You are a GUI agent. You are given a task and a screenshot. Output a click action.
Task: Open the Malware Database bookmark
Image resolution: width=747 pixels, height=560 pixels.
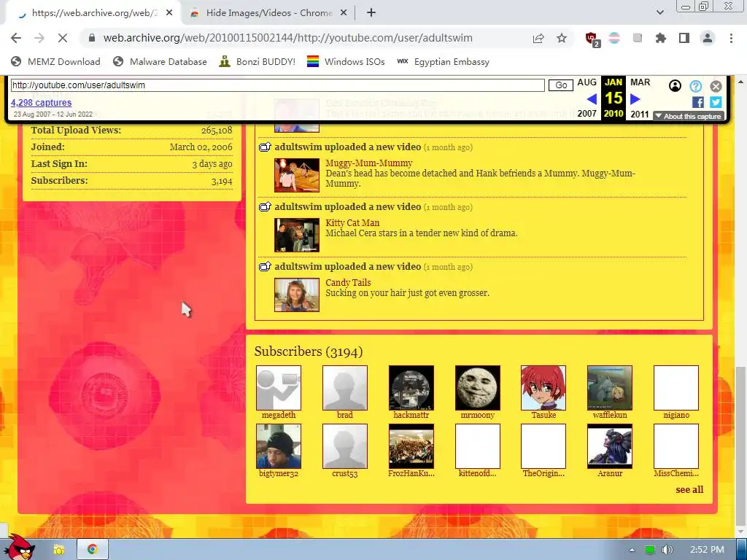pyautogui.click(x=160, y=61)
